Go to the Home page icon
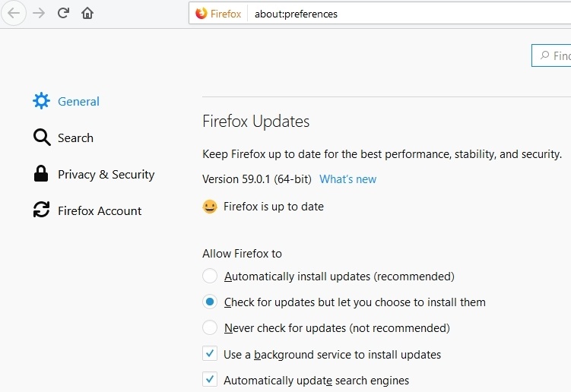 click(87, 13)
